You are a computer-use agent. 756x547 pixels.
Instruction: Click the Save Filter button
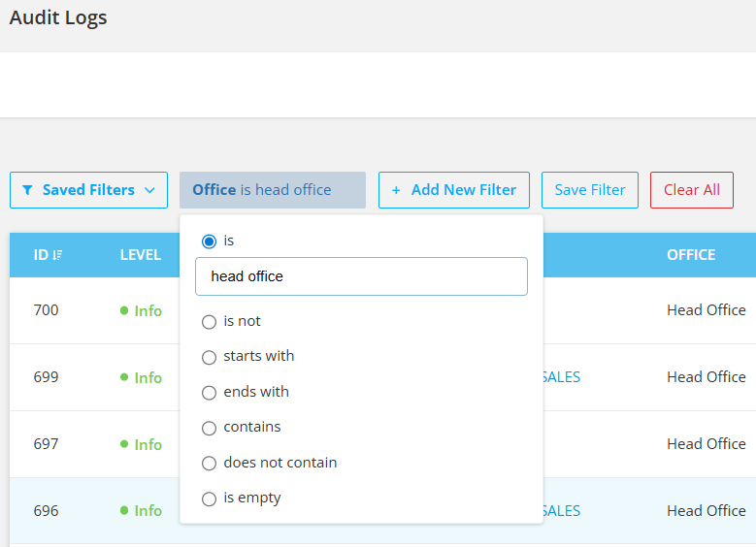(x=590, y=190)
